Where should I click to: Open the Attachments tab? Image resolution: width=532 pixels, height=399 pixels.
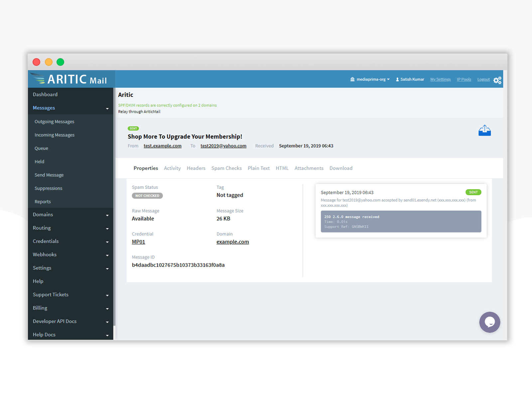point(309,168)
